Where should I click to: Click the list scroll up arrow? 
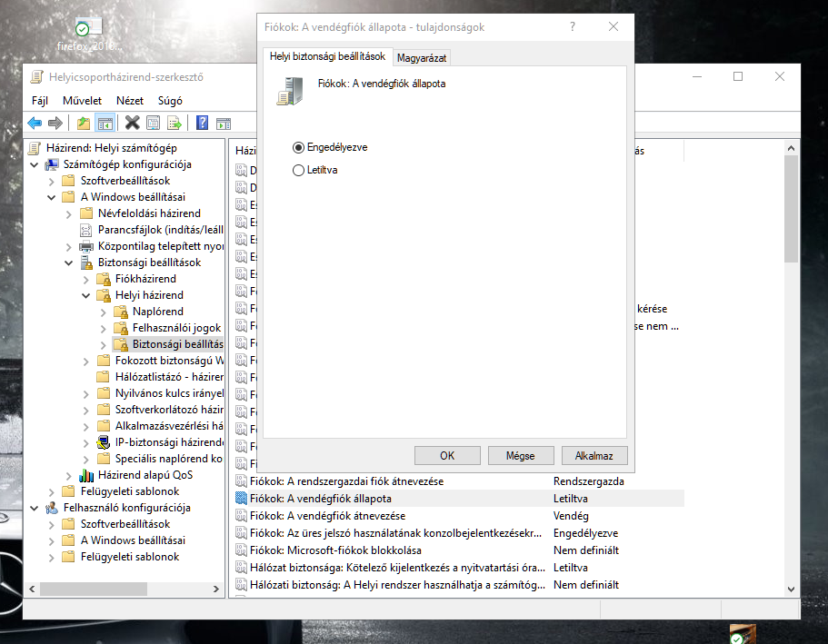791,148
